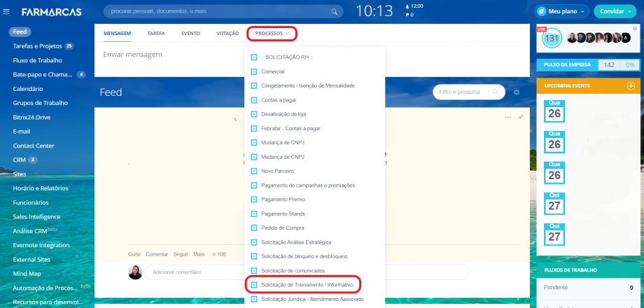Open Calendário in the left sidebar

(x=28, y=89)
